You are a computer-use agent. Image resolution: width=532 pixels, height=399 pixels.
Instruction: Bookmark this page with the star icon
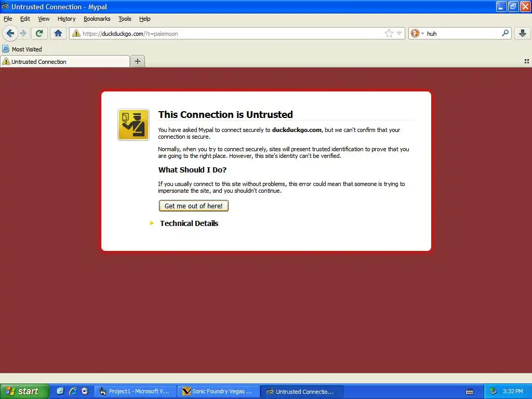pyautogui.click(x=389, y=33)
